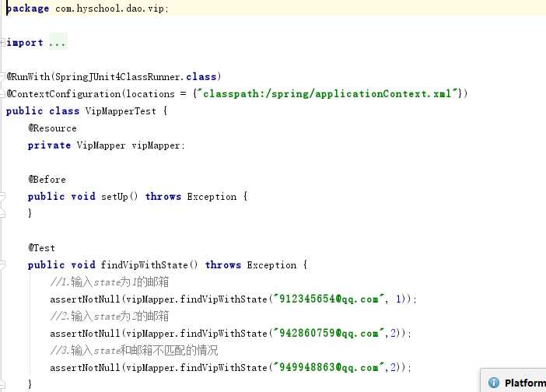
Task: Click comment about state 2 mailbox
Action: [x=110, y=316]
